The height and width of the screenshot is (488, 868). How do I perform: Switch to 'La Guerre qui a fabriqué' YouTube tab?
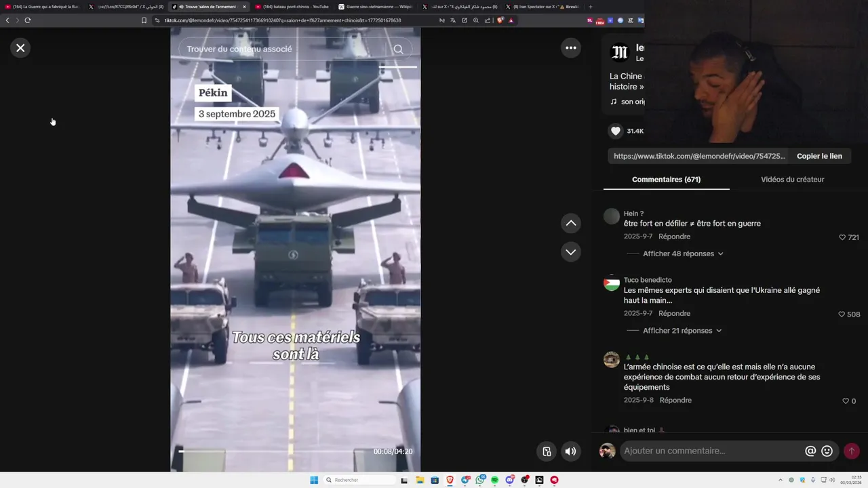(42, 7)
